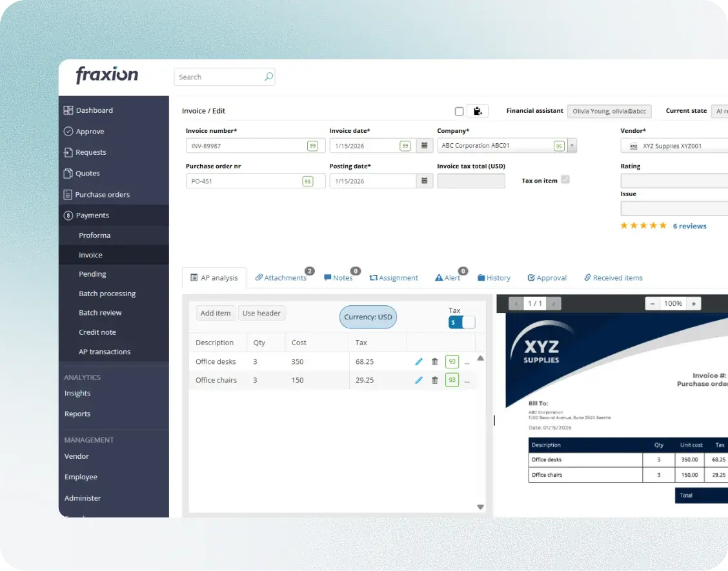
Task: Click line items scrollbar down arrow
Action: click(481, 507)
